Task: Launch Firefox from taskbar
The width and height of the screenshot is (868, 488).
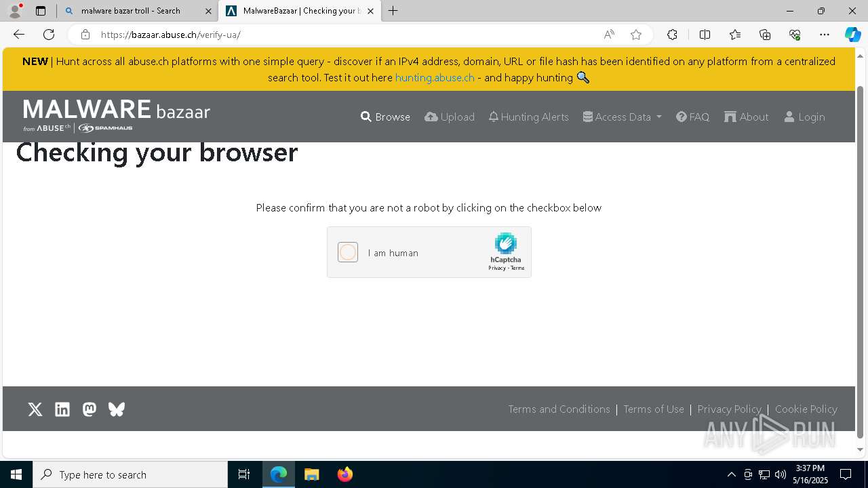Action: coord(345,474)
